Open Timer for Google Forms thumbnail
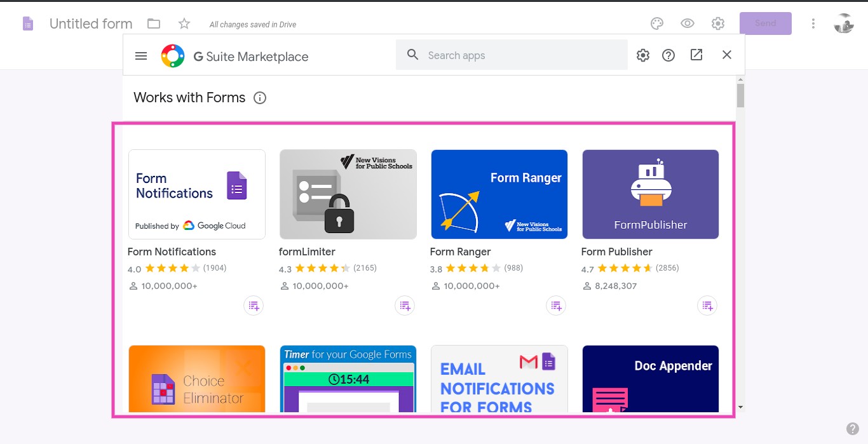The image size is (868, 444). click(348, 379)
